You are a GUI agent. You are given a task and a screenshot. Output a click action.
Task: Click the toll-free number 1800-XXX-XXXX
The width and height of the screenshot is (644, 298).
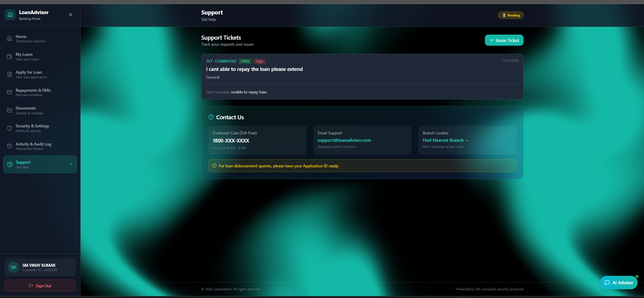(x=231, y=141)
